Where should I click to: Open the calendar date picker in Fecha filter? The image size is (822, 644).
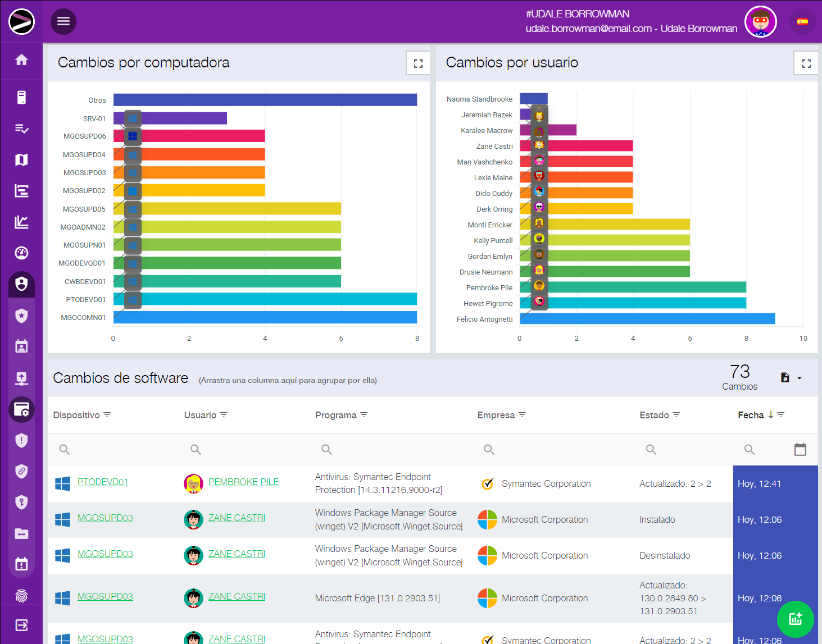[800, 449]
